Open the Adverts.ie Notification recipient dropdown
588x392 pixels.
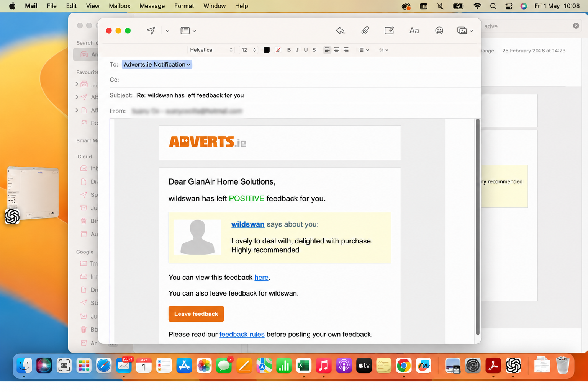click(x=157, y=64)
